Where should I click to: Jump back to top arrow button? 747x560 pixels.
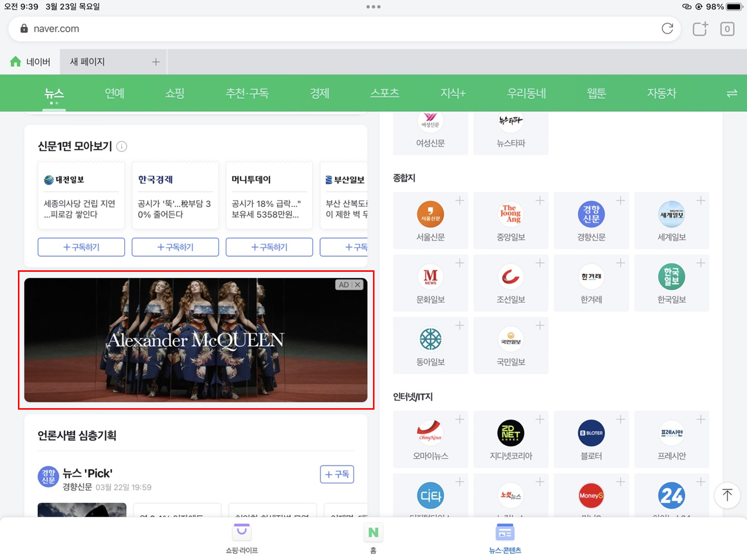click(727, 495)
